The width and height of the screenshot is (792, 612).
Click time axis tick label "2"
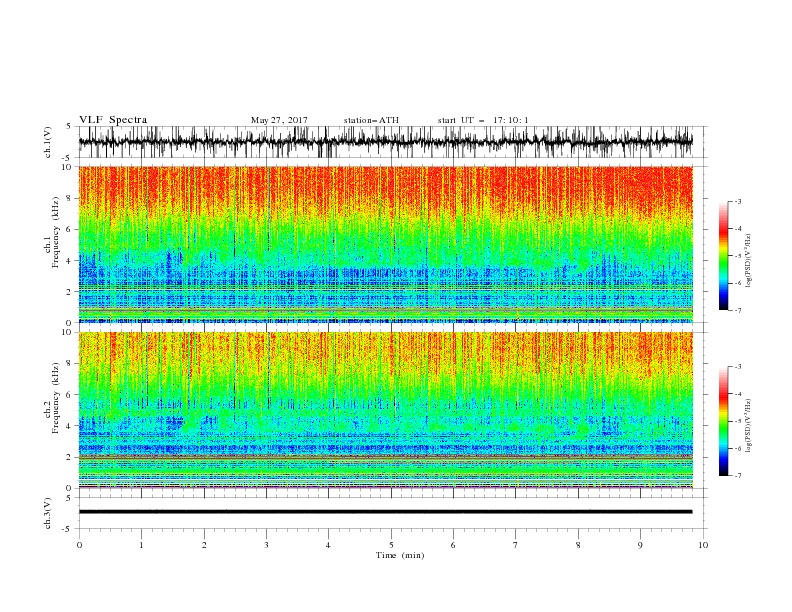[204, 545]
